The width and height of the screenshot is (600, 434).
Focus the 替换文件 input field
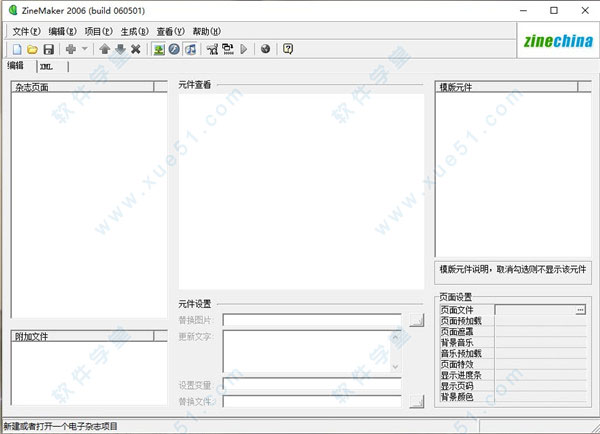(x=312, y=401)
